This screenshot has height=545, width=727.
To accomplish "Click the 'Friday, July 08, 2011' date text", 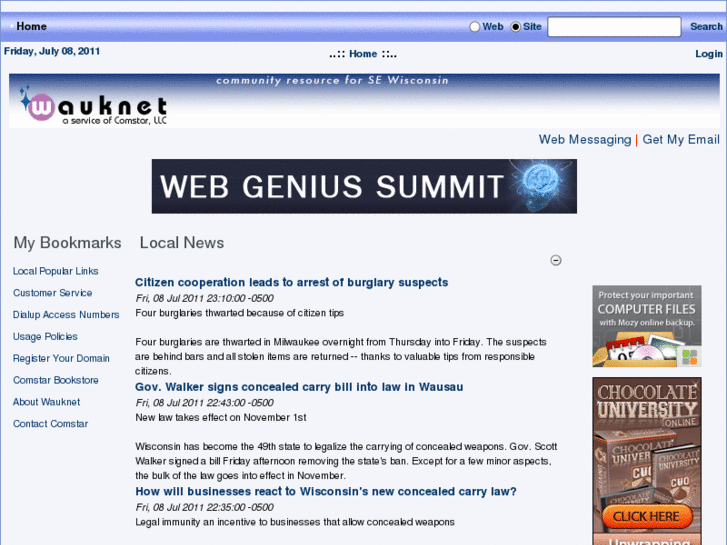I will pyautogui.click(x=52, y=51).
